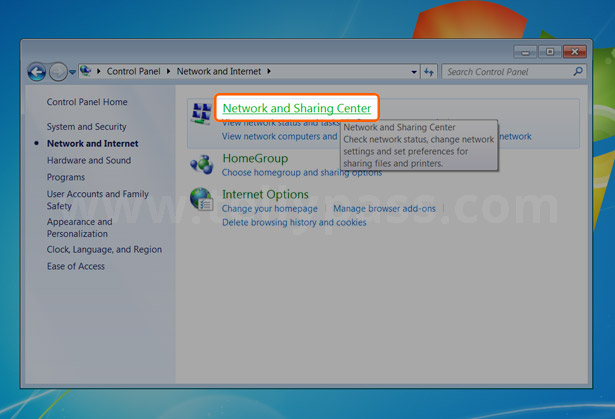
Task: Open Programs category
Action: point(66,177)
